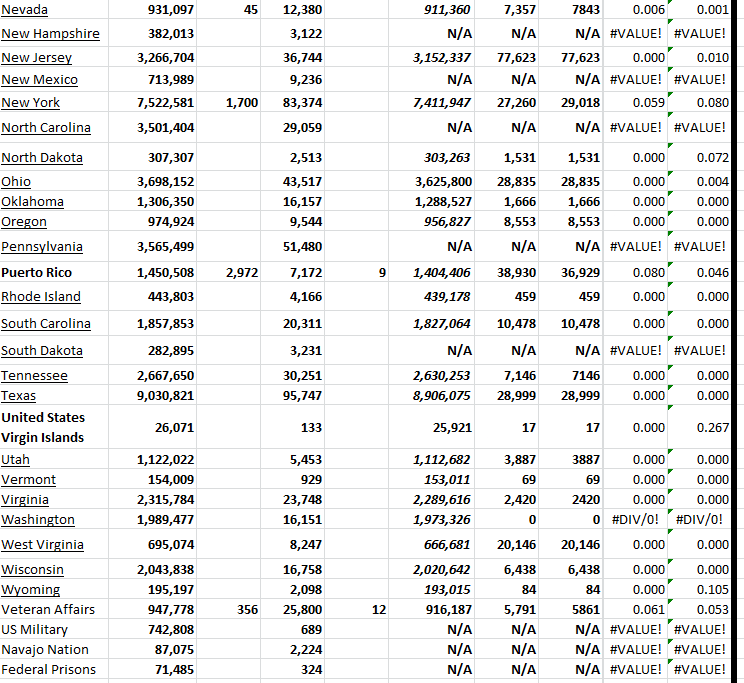This screenshot has height=683, width=744.
Task: Select cell with value 7,522,581
Action: [165, 103]
